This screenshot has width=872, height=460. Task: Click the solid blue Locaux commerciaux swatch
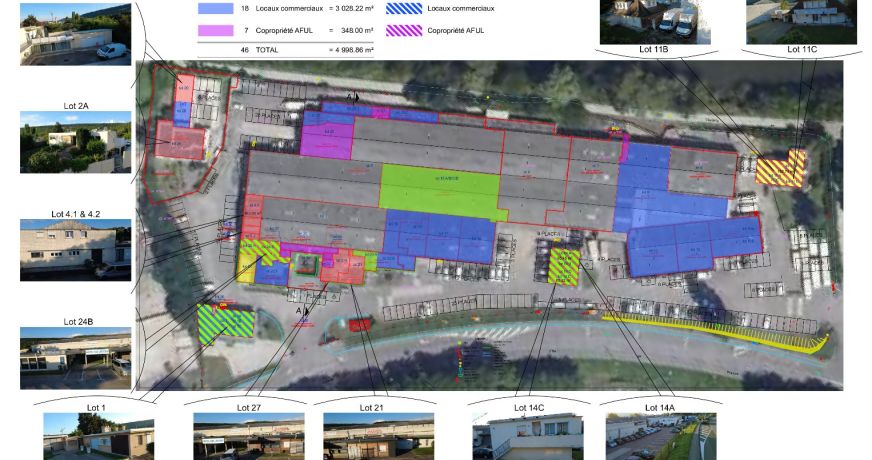coord(216,8)
